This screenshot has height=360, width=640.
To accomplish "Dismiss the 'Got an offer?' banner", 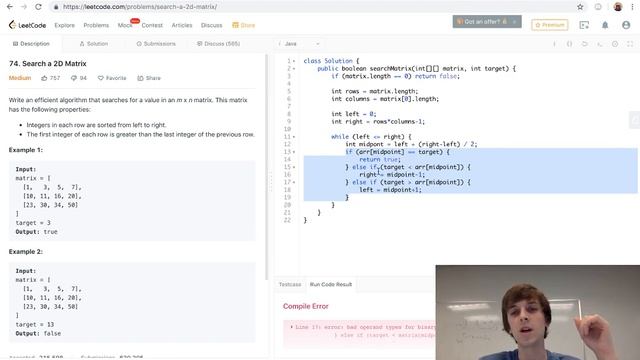I will [514, 22].
